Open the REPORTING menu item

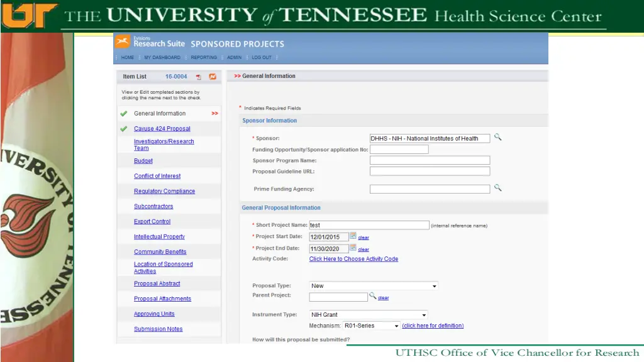204,57
